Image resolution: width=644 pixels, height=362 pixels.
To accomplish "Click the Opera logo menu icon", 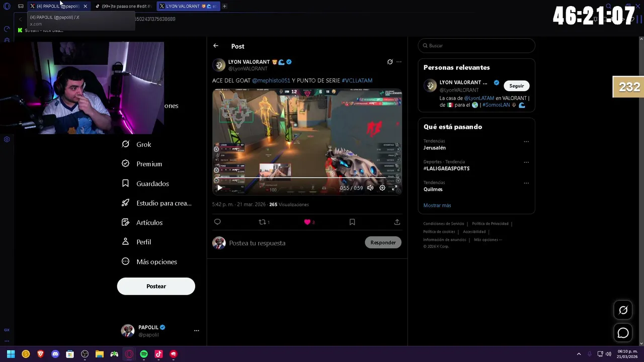I will pyautogui.click(x=7, y=6).
